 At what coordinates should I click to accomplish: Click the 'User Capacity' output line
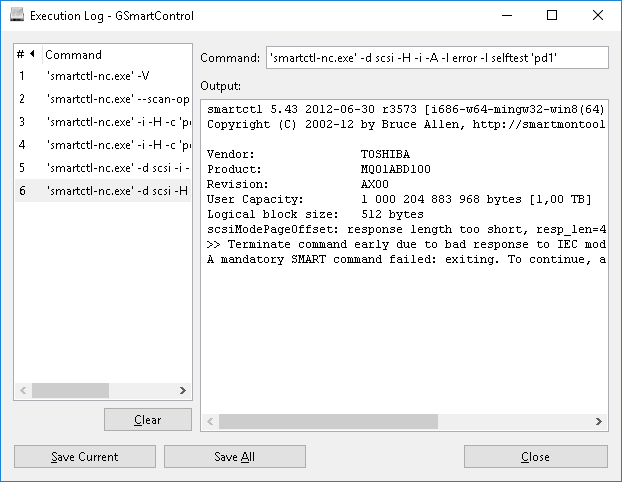coord(399,199)
